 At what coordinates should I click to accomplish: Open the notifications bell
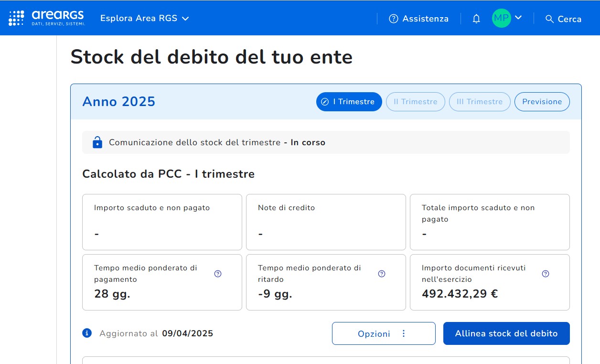pos(476,19)
